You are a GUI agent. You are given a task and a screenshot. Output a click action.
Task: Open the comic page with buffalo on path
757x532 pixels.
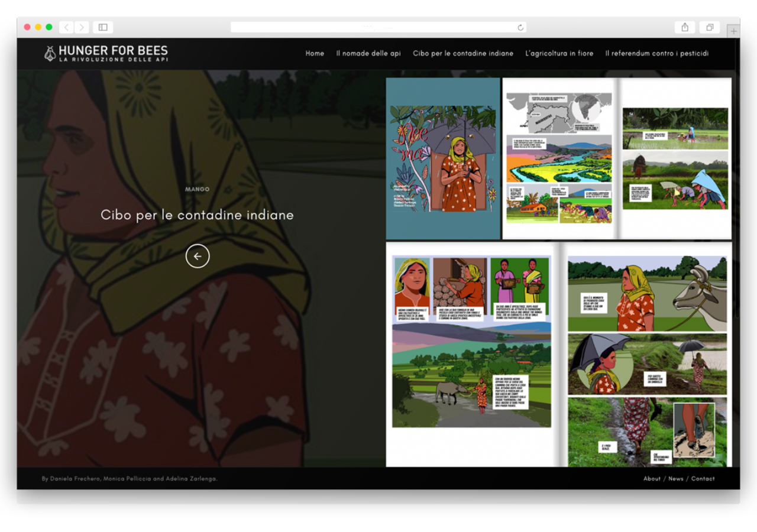coord(473,355)
